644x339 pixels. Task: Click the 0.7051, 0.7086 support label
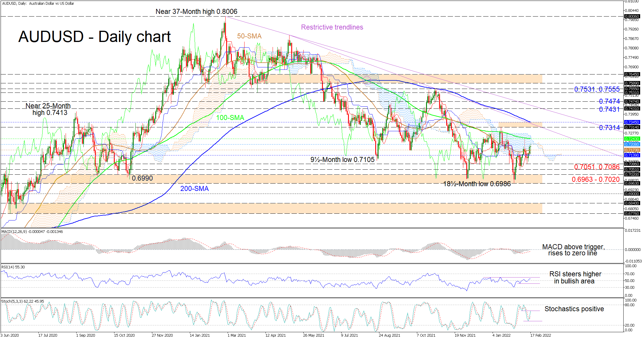(596, 167)
